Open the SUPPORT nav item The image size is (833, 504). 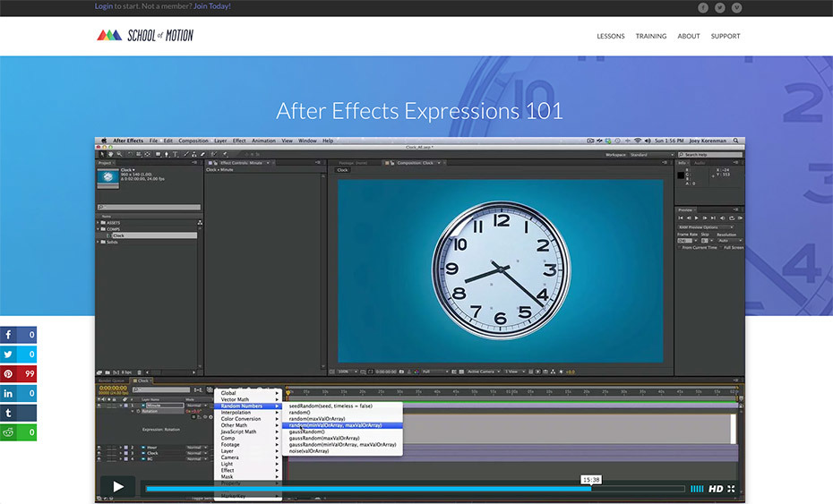(726, 36)
